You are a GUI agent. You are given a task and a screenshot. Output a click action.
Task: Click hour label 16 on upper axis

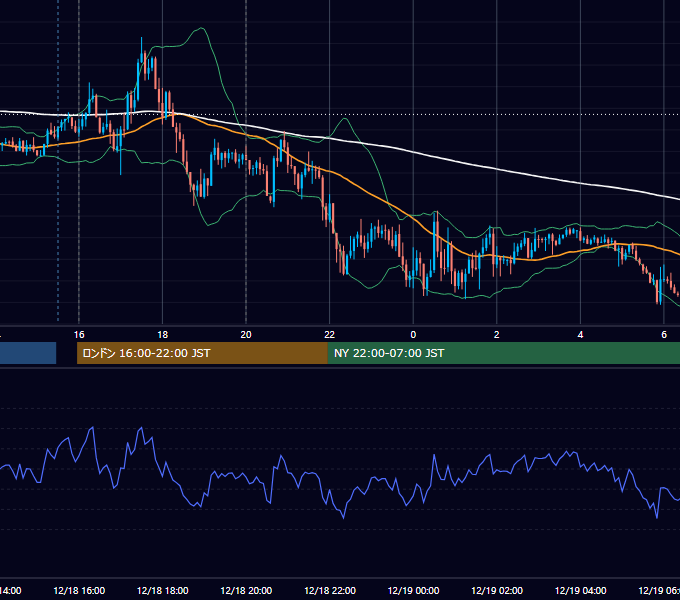[x=79, y=335]
